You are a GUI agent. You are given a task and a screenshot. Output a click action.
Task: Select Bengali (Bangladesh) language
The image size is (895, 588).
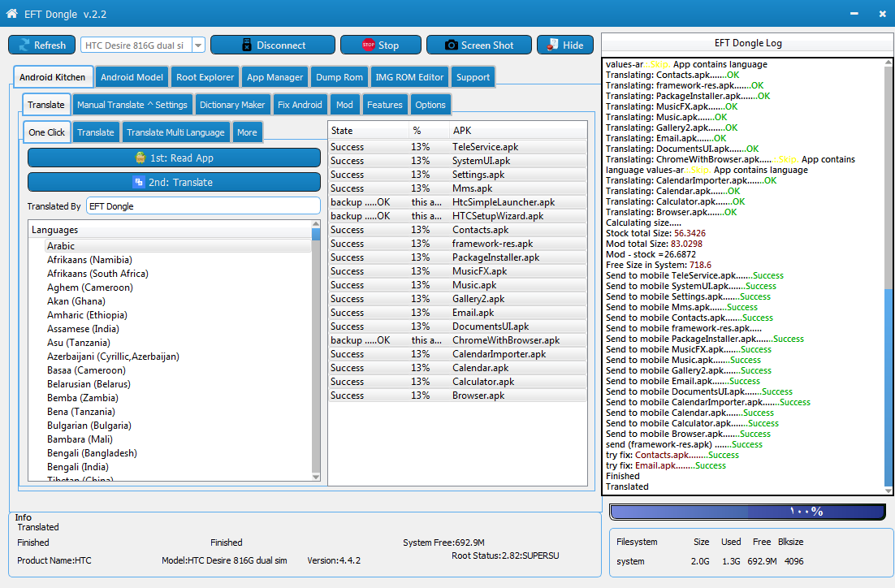(92, 452)
